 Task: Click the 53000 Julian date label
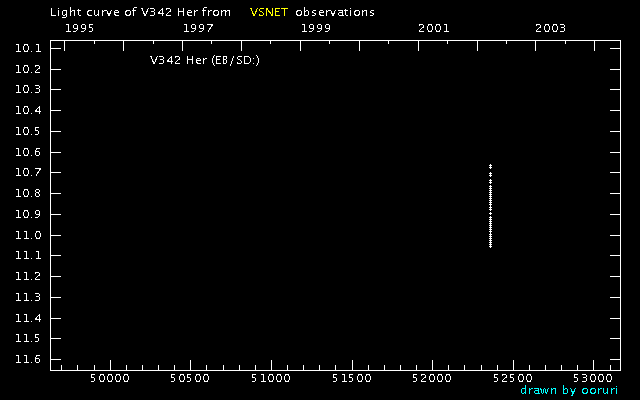pos(593,378)
